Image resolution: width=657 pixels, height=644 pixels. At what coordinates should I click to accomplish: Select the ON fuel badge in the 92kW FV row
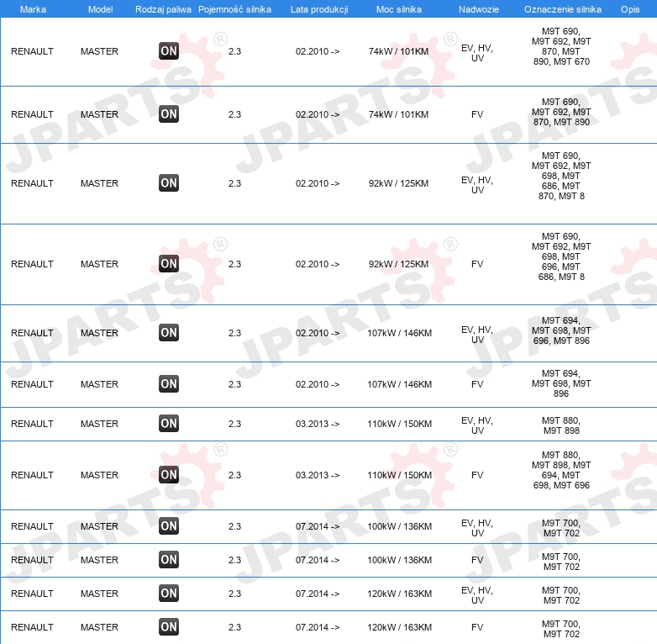point(169,264)
